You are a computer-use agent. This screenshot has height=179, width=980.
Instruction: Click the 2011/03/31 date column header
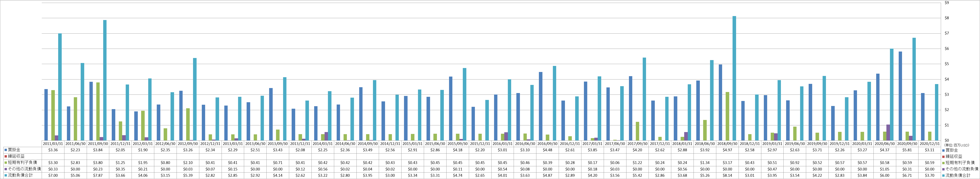coord(53,144)
